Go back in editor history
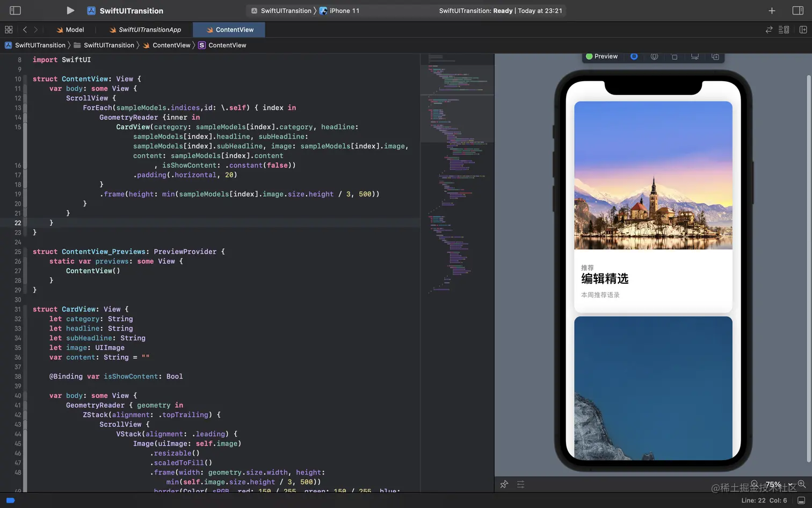 (x=25, y=30)
